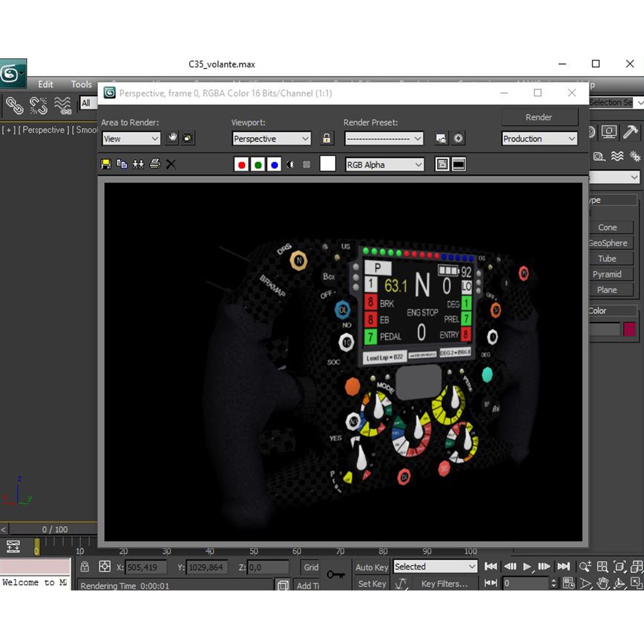Copy rendered image to clipboard
Viewport: 644px width, 644px height.
[x=122, y=165]
